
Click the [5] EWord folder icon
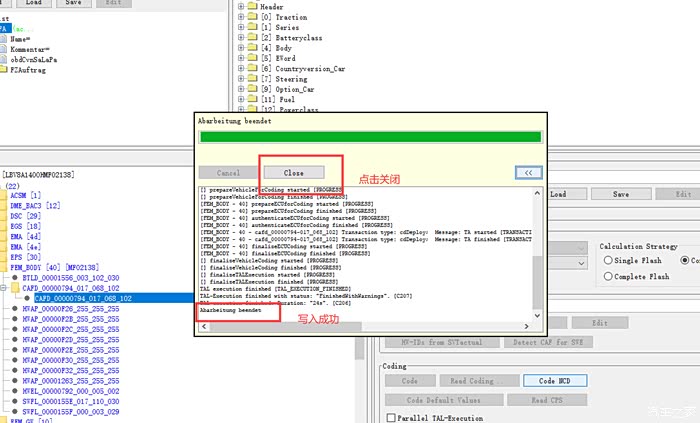(253, 58)
